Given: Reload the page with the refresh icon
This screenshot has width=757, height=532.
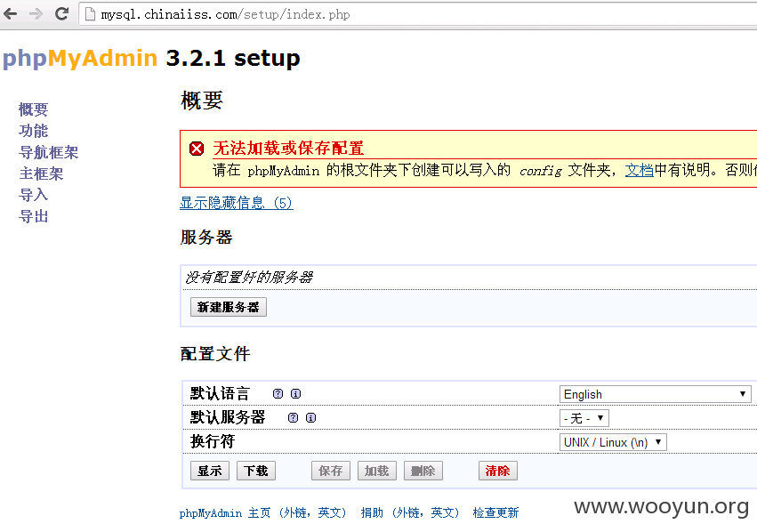Looking at the screenshot, I should 61,13.
